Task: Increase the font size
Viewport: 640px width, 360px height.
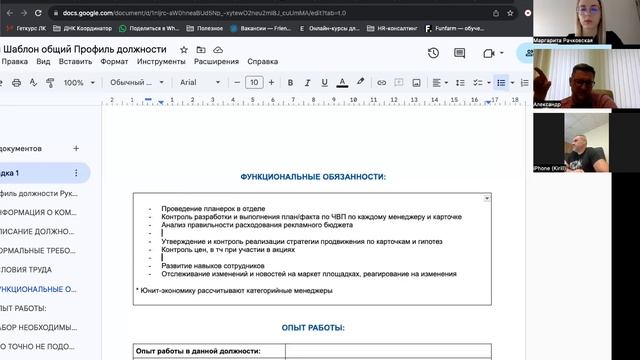Action: pos(271,83)
